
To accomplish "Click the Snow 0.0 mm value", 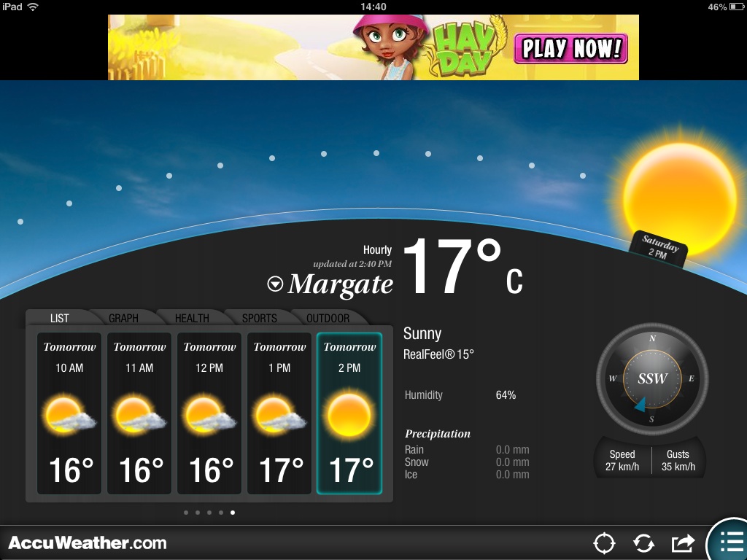I will point(513,462).
